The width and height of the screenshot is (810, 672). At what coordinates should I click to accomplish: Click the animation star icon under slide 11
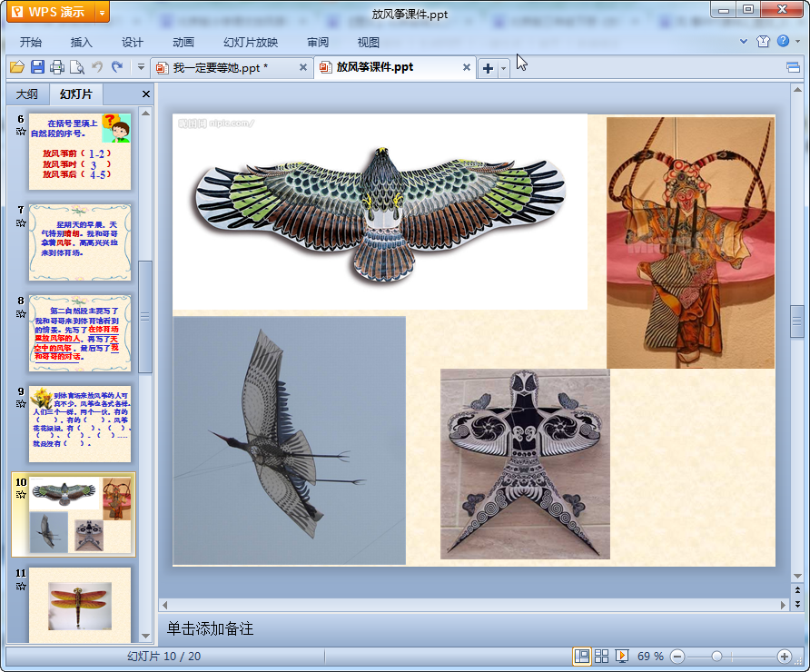(21, 586)
